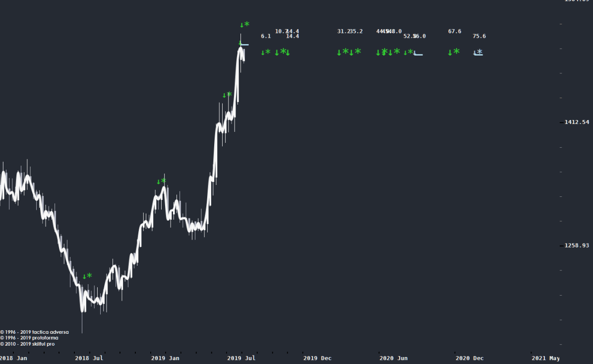Click the 1258.93 price axis label

[576, 245]
